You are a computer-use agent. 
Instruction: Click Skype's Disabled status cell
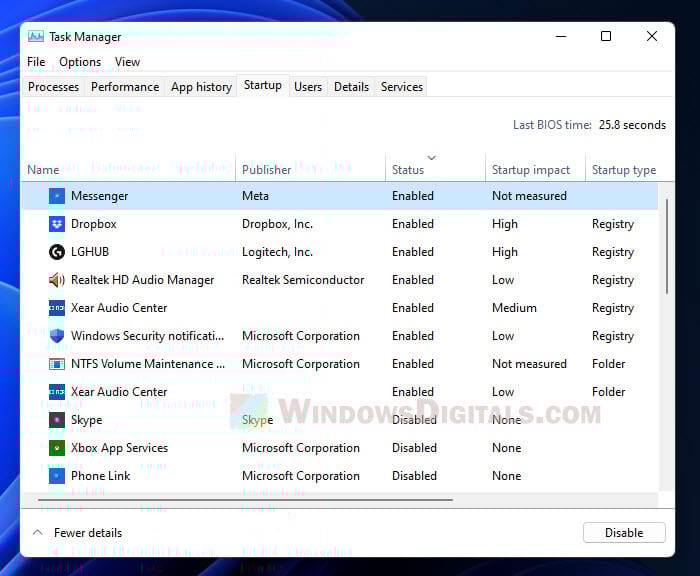pyautogui.click(x=414, y=420)
